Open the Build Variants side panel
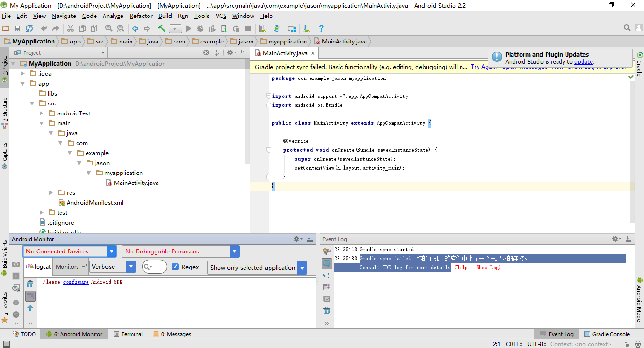This screenshot has height=348, width=644. (4, 259)
